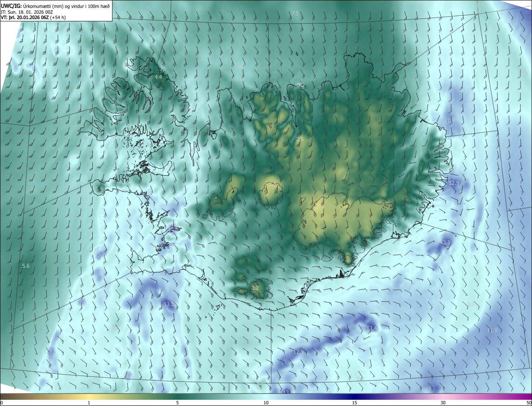
Task: Click the 4.4 value over the Westfjords
Action: coord(158,77)
